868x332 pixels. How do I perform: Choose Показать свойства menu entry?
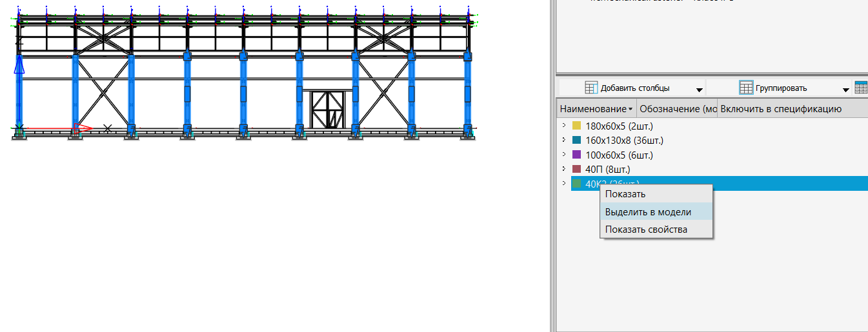pos(645,229)
